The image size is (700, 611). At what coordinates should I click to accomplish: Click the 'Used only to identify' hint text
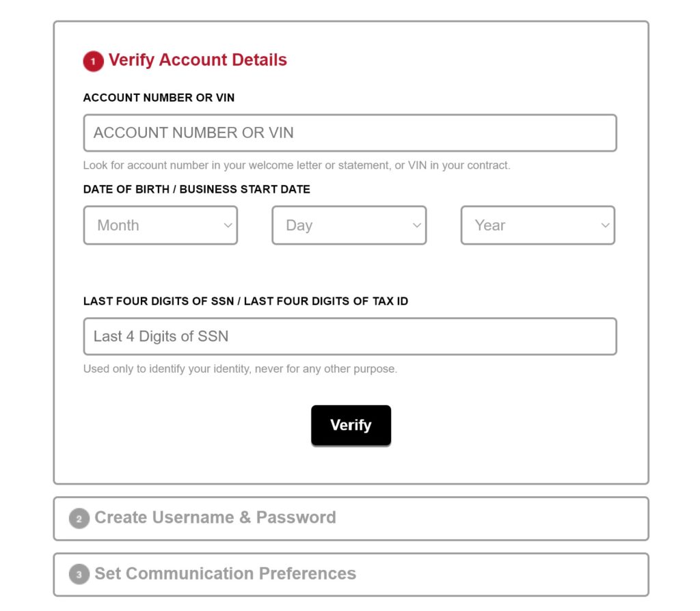pyautogui.click(x=240, y=369)
